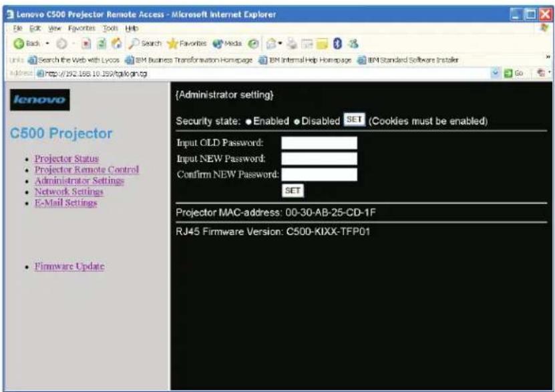The height and width of the screenshot is (392, 555).
Task: Open IBM Internal Help Homepage link
Action: tap(305, 60)
